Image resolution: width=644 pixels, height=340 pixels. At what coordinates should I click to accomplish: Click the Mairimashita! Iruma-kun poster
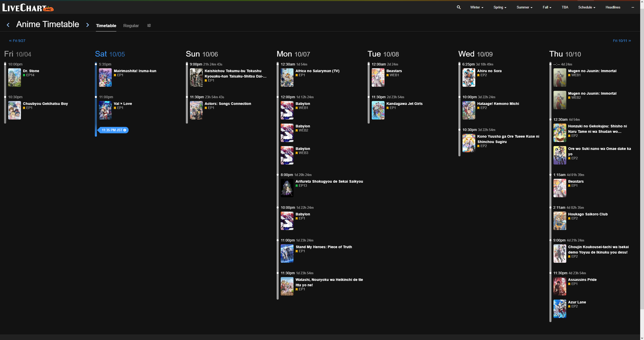tap(105, 78)
